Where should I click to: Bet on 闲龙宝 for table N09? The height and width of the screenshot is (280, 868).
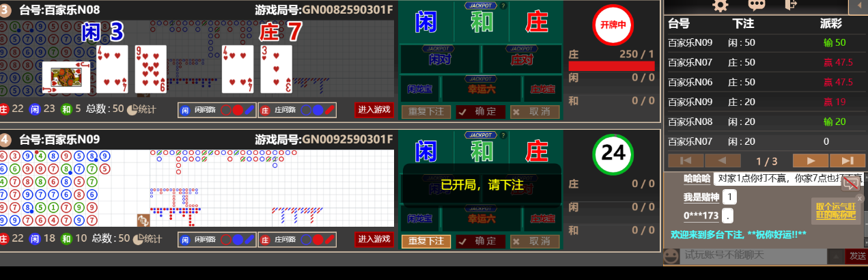[x=419, y=219]
